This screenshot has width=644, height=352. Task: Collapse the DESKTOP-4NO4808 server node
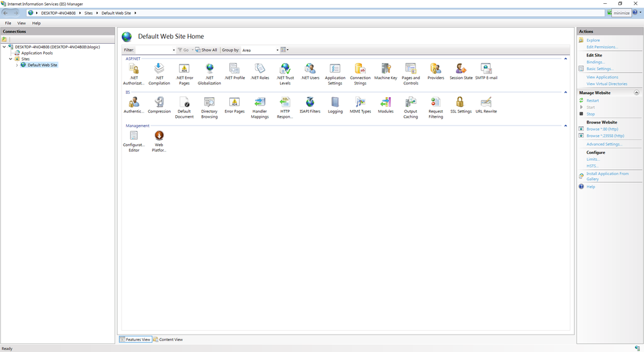(x=5, y=47)
